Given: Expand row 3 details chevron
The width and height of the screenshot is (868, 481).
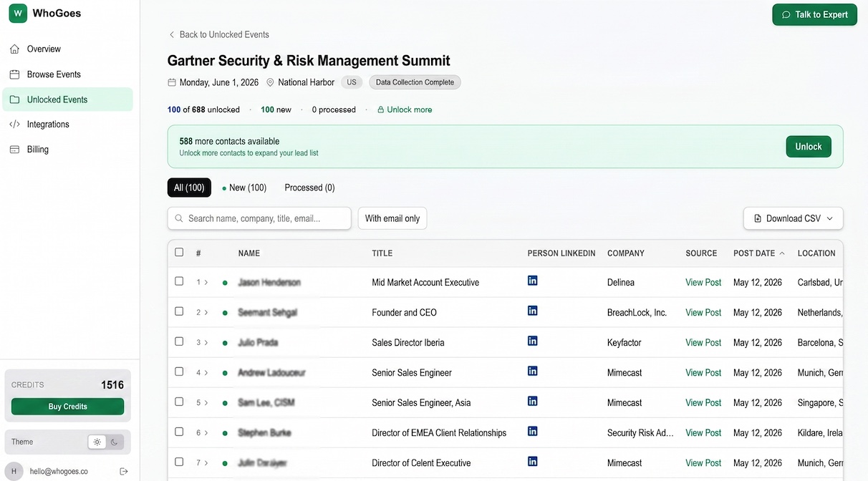Looking at the screenshot, I should [206, 343].
